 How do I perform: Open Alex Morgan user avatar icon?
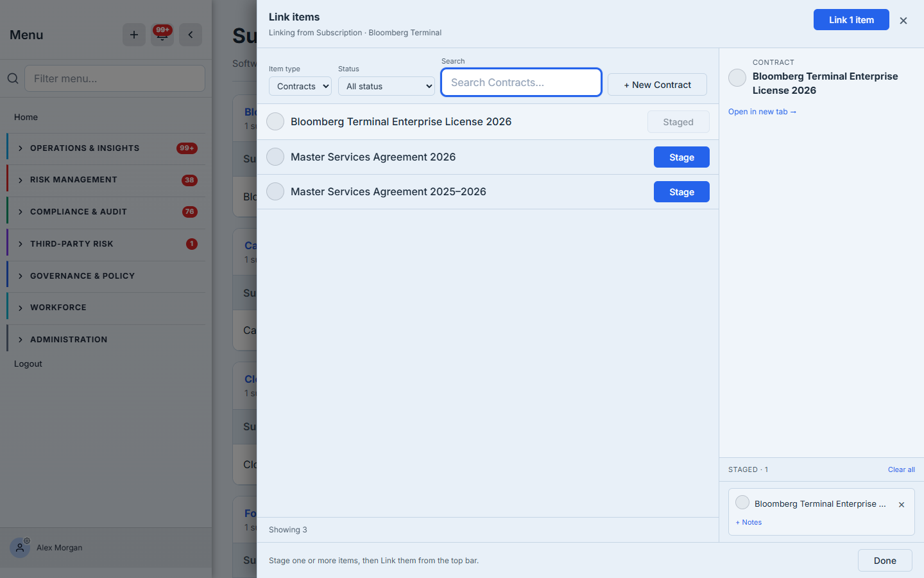coord(20,548)
